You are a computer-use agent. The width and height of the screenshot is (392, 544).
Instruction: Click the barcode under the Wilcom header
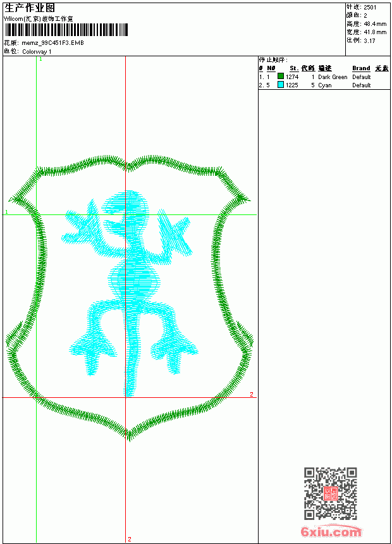coord(66,30)
